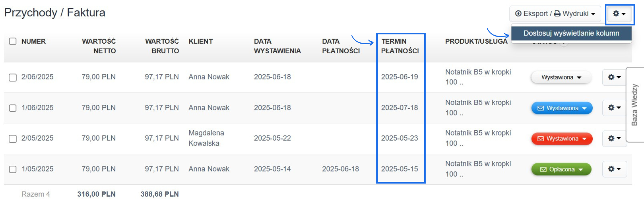Image resolution: width=644 pixels, height=201 pixels.
Task: Sort by the TERMIN PŁATNOŚCI column header
Action: point(401,46)
